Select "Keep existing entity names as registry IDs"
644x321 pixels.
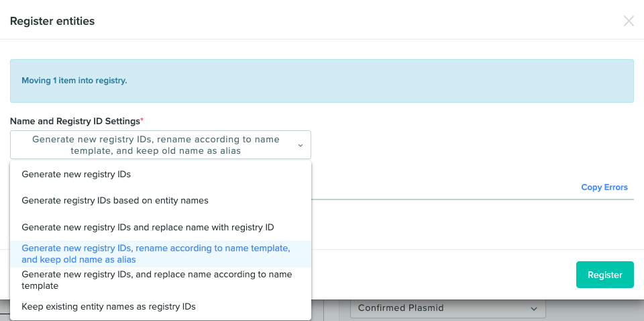tap(160, 306)
